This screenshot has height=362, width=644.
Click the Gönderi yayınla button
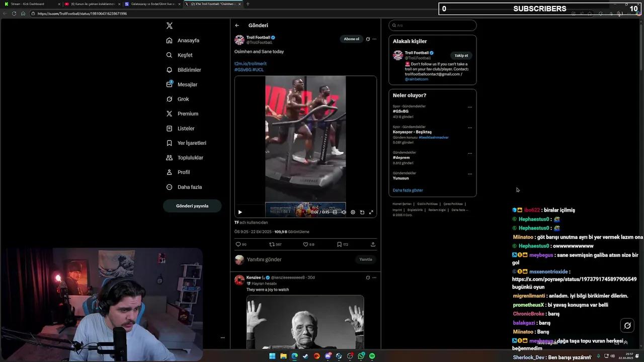coord(192,206)
